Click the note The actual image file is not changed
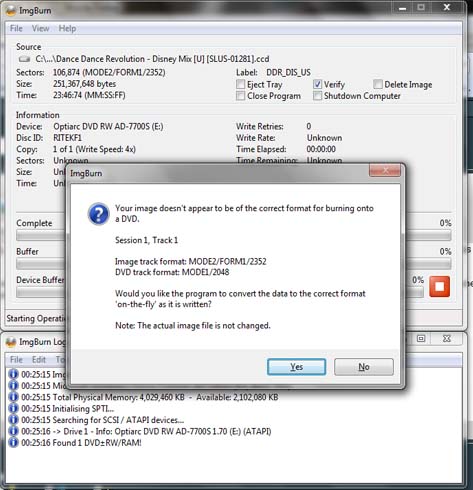The width and height of the screenshot is (473, 490). click(193, 326)
